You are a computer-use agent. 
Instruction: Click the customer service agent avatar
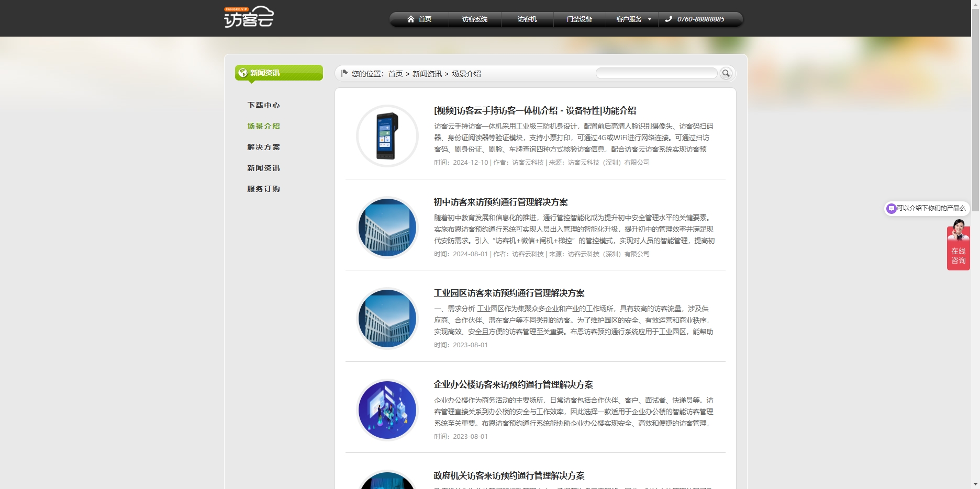click(959, 230)
